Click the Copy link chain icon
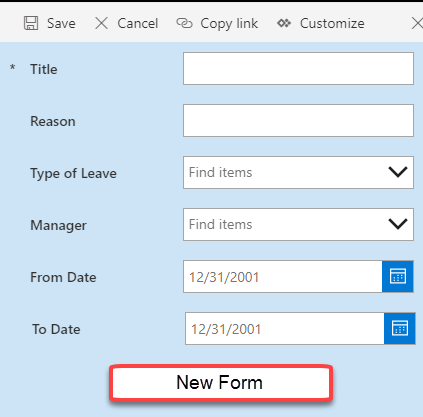This screenshot has width=423, height=417. (x=184, y=23)
